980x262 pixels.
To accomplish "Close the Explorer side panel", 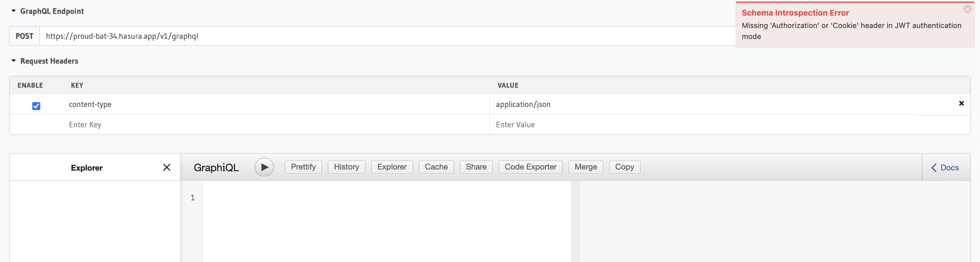I will pos(167,167).
